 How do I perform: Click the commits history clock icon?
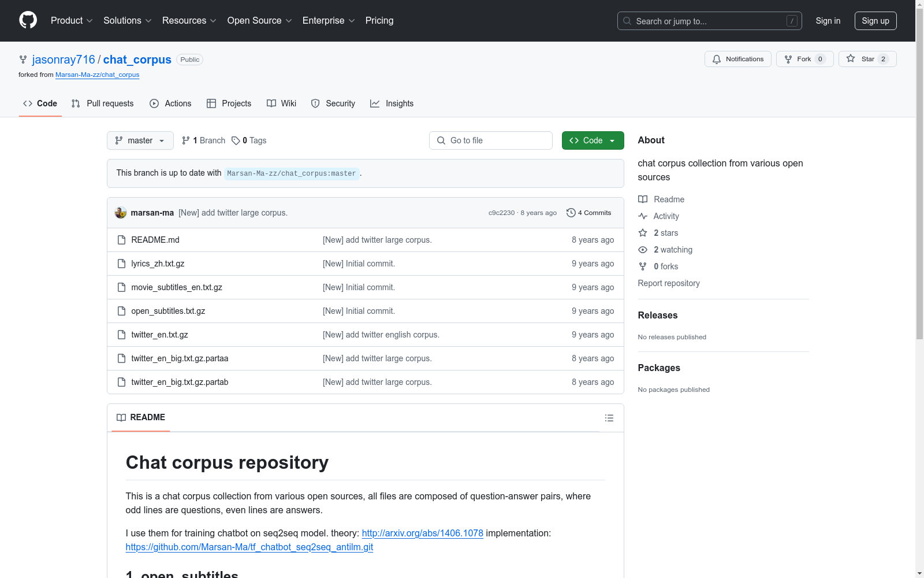click(571, 213)
